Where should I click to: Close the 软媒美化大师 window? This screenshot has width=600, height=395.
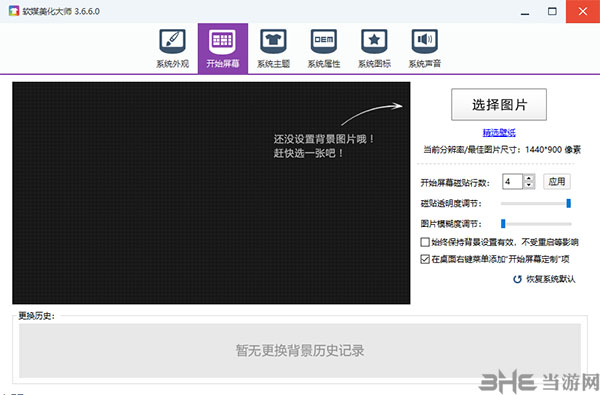[x=583, y=11]
